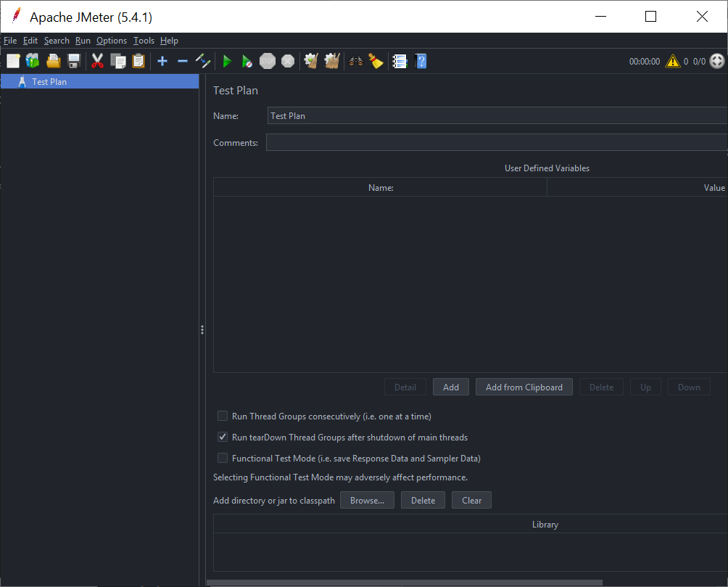Open the Function Helper list icon

(x=400, y=61)
